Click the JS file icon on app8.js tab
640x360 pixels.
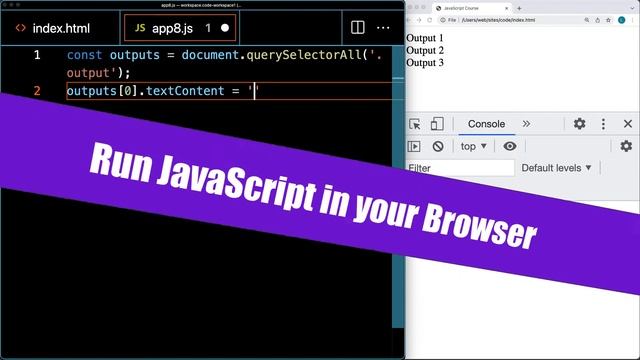click(140, 28)
